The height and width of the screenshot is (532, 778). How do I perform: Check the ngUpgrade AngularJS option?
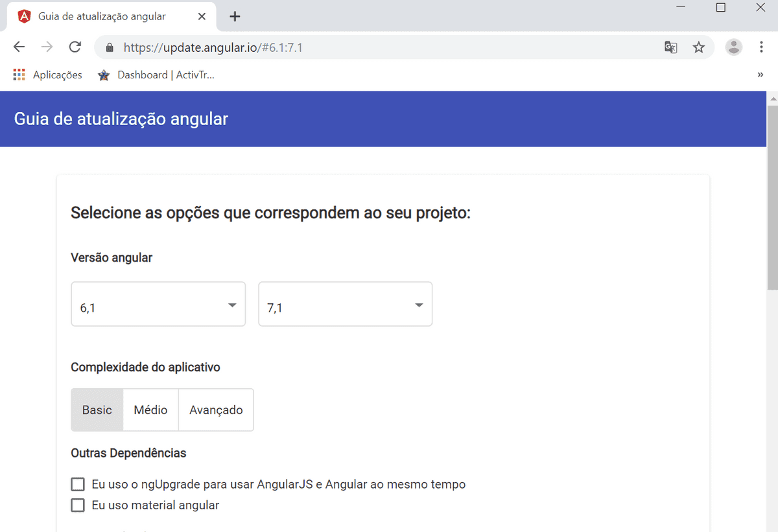(78, 484)
